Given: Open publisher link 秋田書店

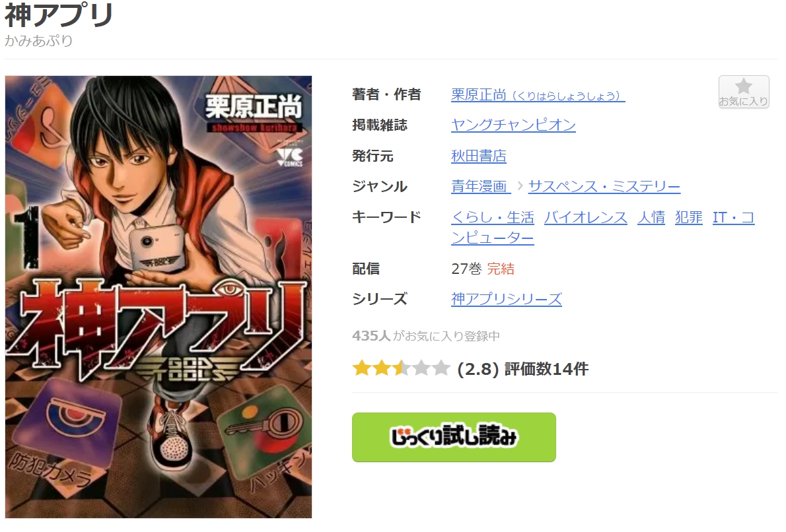Looking at the screenshot, I should click(x=479, y=156).
